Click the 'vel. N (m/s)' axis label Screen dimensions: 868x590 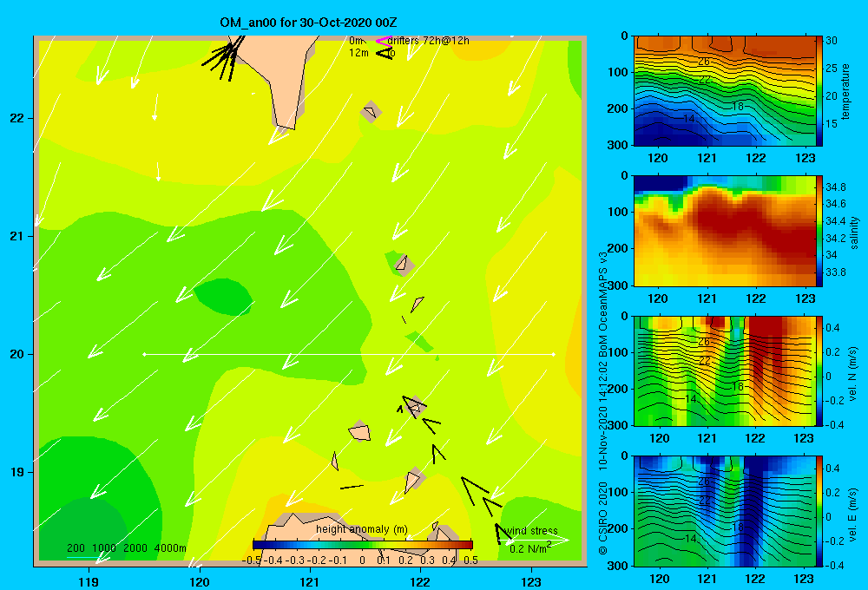[853, 374]
